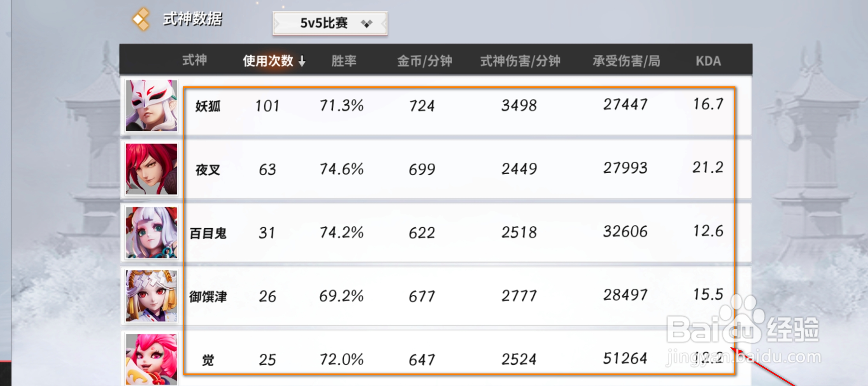Viewport: 868px width, 386px height.
Task: Sort by 承受伤害/局 column header
Action: tap(626, 61)
